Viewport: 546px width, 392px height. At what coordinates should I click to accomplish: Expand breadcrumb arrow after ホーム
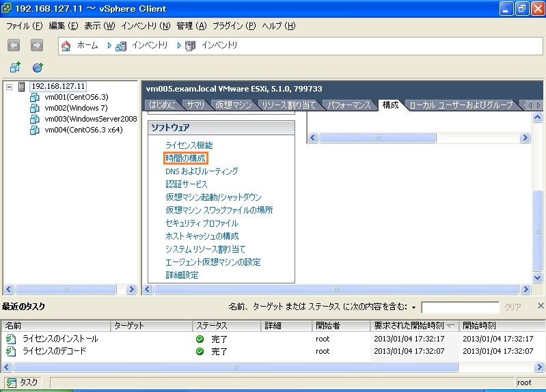click(109, 46)
